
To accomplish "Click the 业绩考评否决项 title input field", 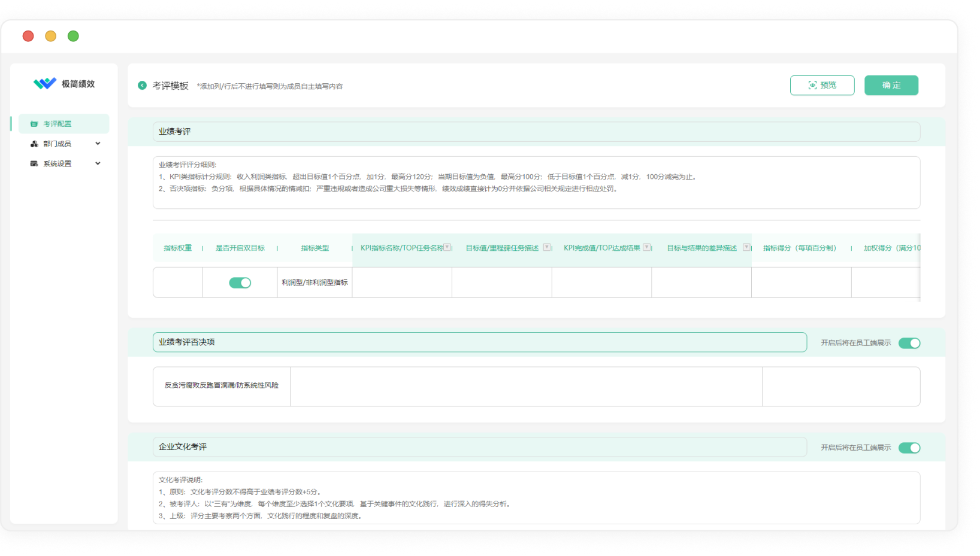I will 479,342.
